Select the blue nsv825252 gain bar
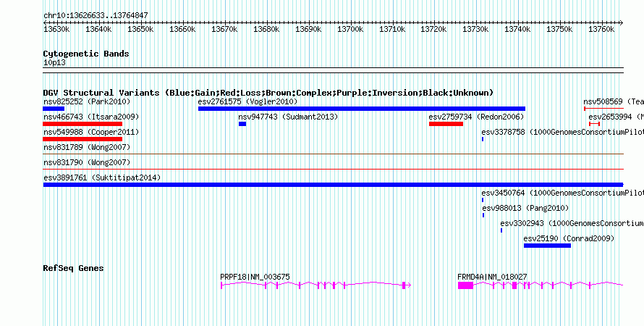 54,109
